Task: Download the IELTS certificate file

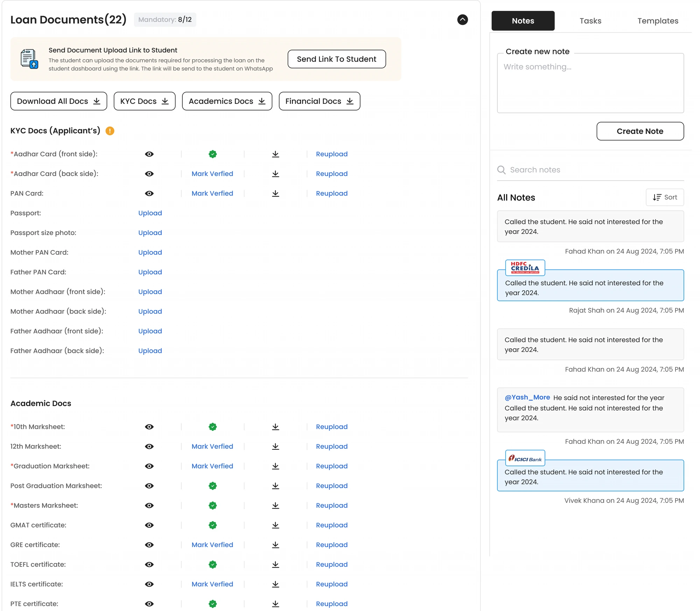Action: pyautogui.click(x=275, y=584)
